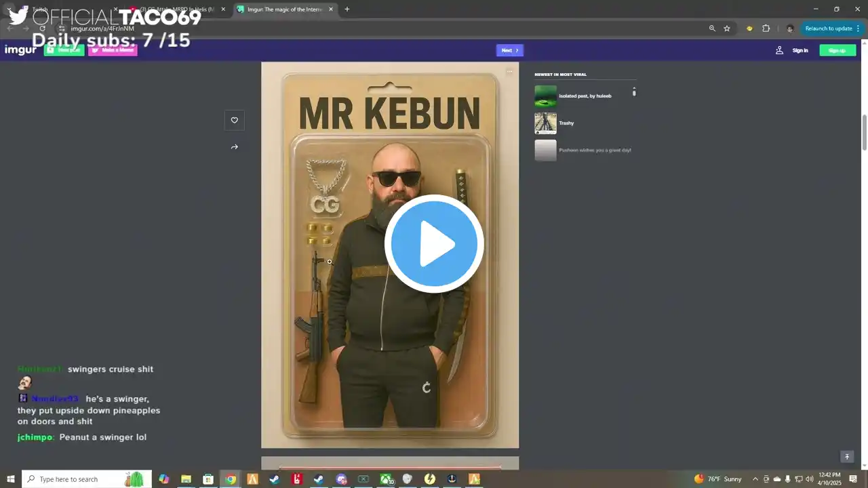Switch to the Imgur browser tab
The width and height of the screenshot is (868, 488).
tap(285, 9)
